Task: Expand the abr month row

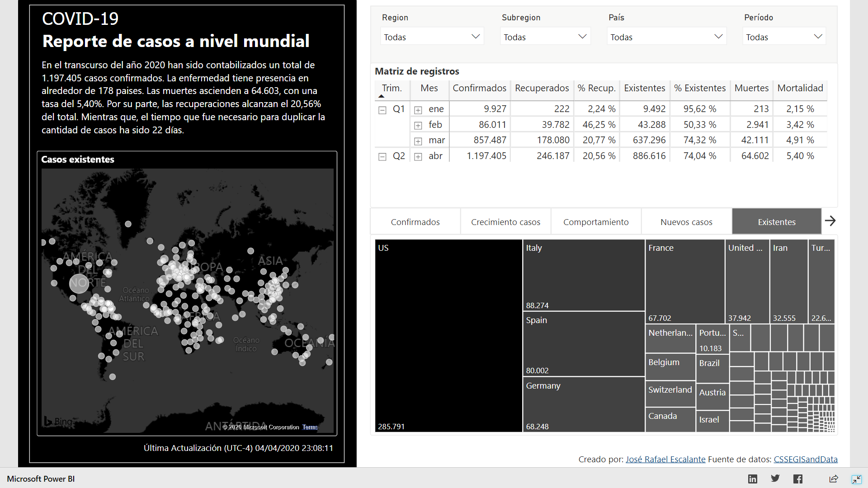Action: tap(418, 157)
